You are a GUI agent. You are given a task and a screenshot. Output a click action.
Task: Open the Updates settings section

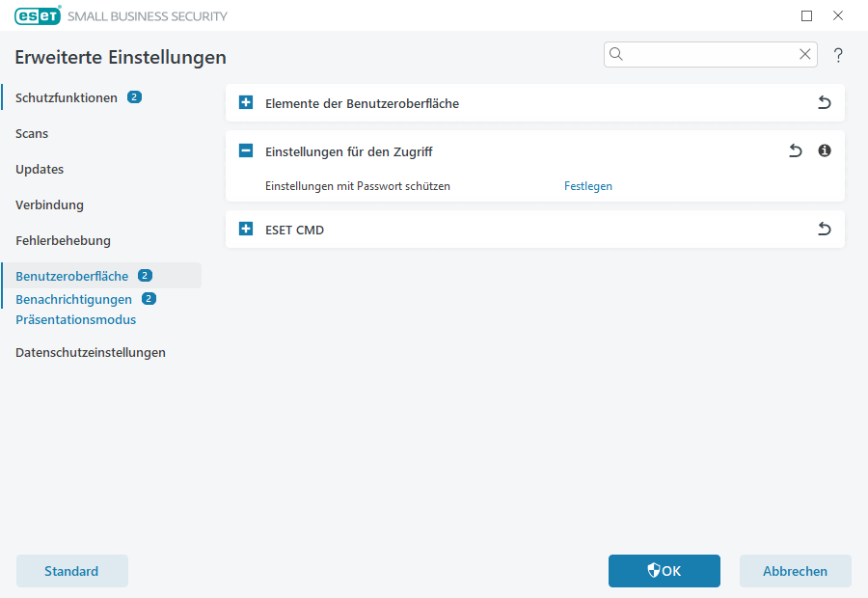coord(39,169)
